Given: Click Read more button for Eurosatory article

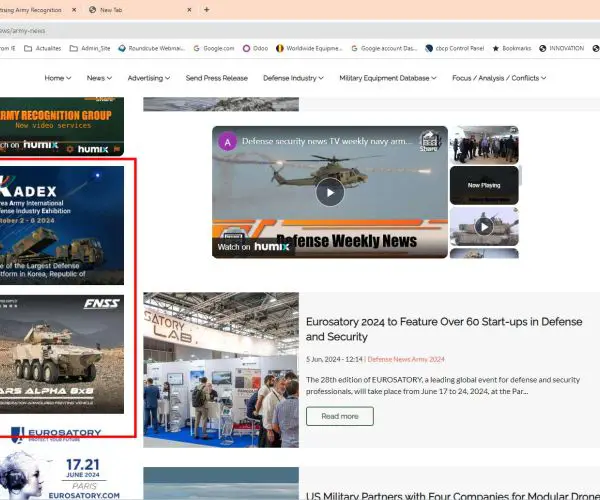Looking at the screenshot, I should click(x=340, y=416).
